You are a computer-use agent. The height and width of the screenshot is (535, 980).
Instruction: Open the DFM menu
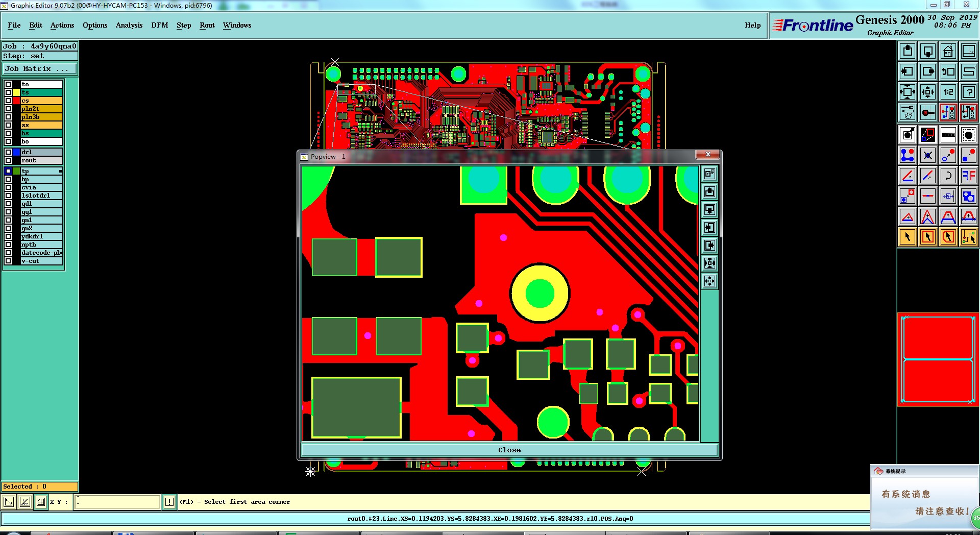tap(159, 25)
